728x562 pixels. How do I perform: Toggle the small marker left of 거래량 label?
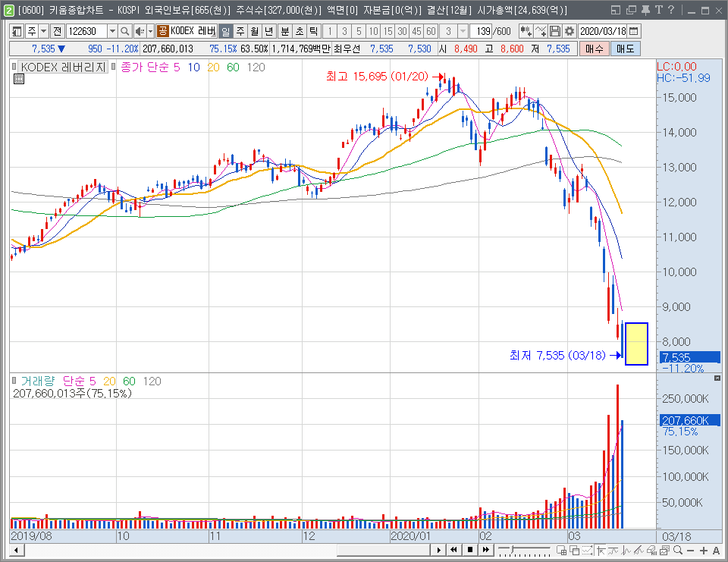pos(14,381)
